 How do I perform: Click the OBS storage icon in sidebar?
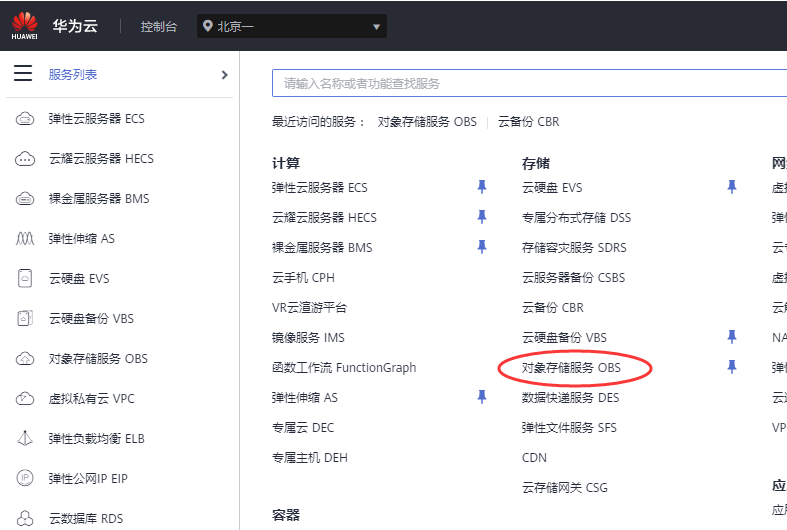pyautogui.click(x=25, y=359)
